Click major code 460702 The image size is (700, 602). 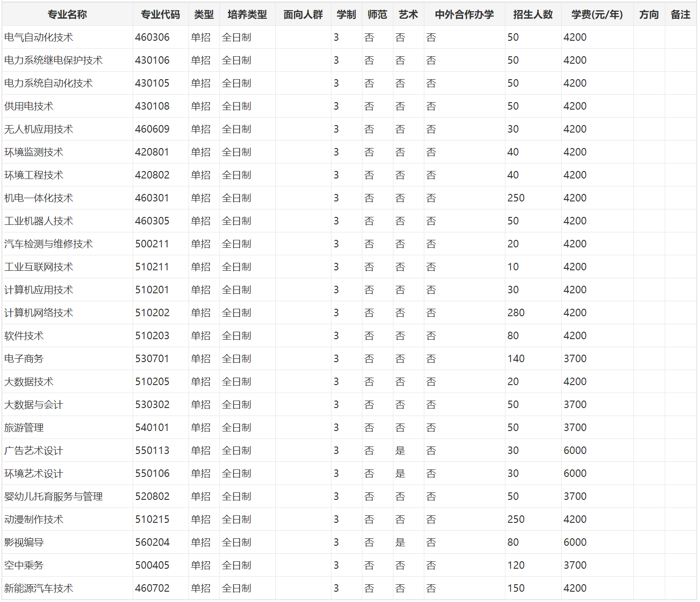pos(152,588)
